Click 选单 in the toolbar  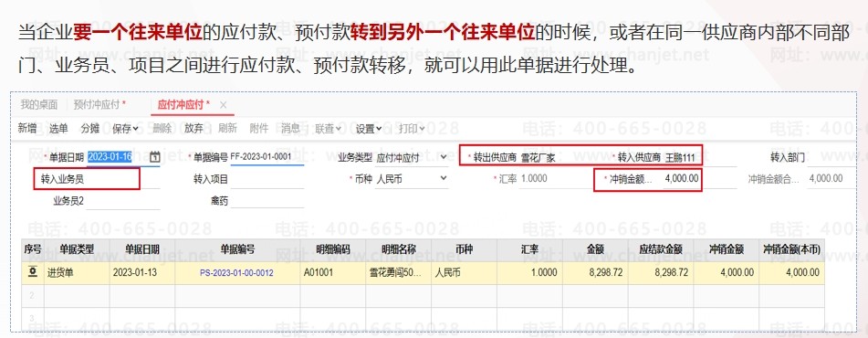pos(58,129)
